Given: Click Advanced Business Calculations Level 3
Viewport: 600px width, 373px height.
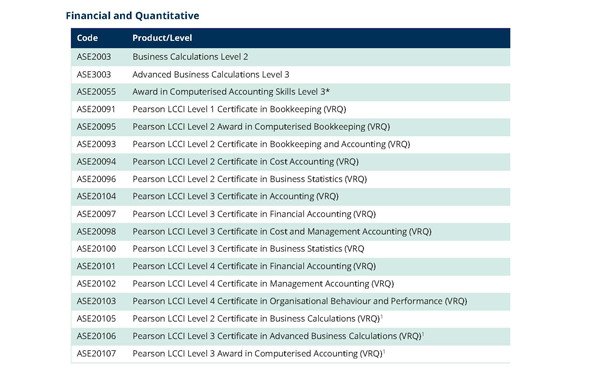Looking at the screenshot, I should (x=211, y=74).
